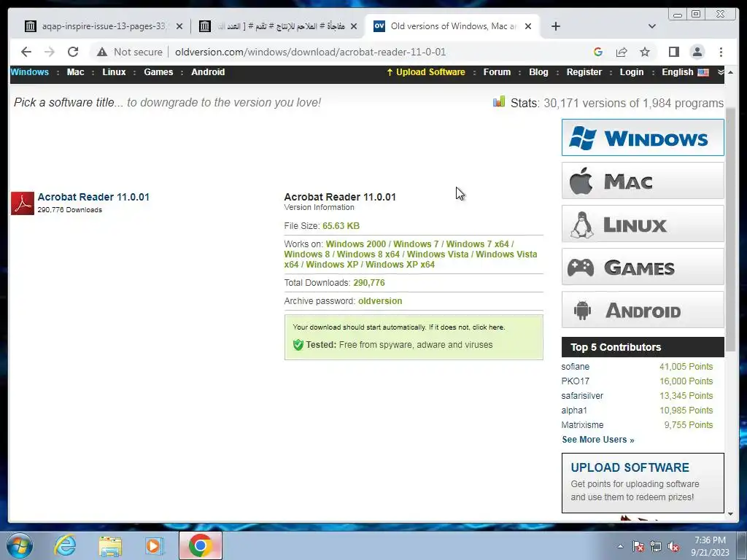This screenshot has height=560, width=747.
Task: Click the 'click here' download fallback text
Action: [488, 327]
